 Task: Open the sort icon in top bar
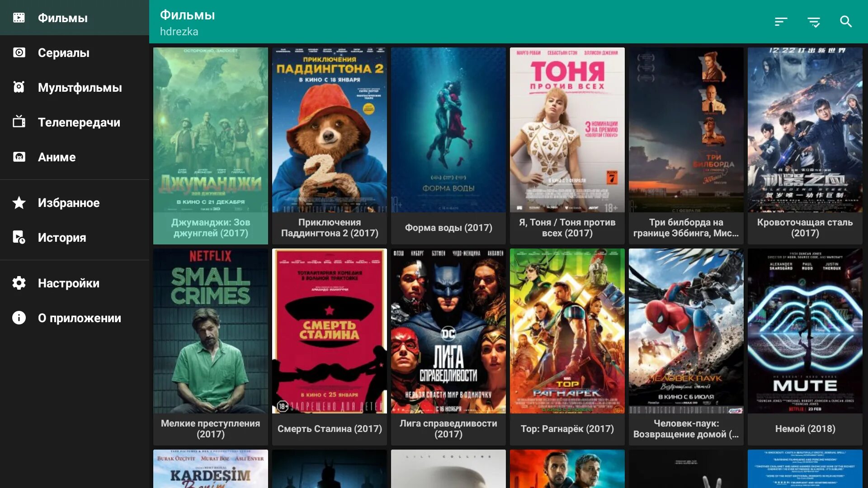pos(781,22)
